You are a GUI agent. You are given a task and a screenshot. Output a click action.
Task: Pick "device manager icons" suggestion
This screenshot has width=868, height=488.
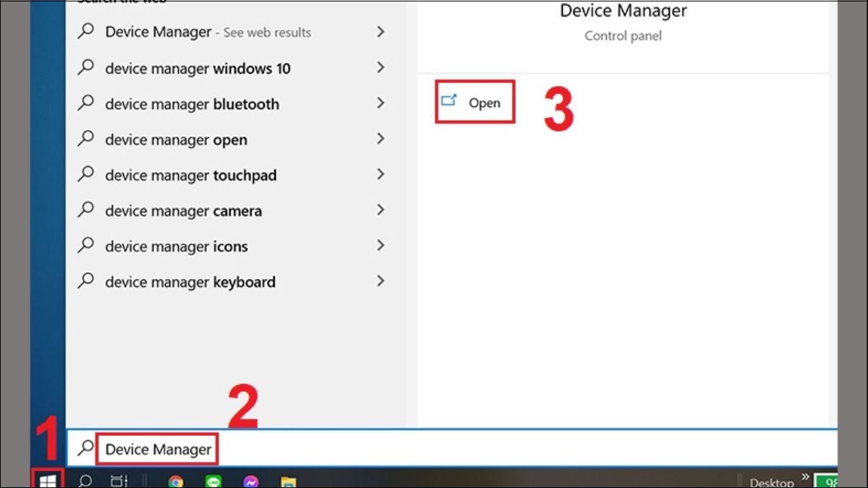[x=235, y=246]
